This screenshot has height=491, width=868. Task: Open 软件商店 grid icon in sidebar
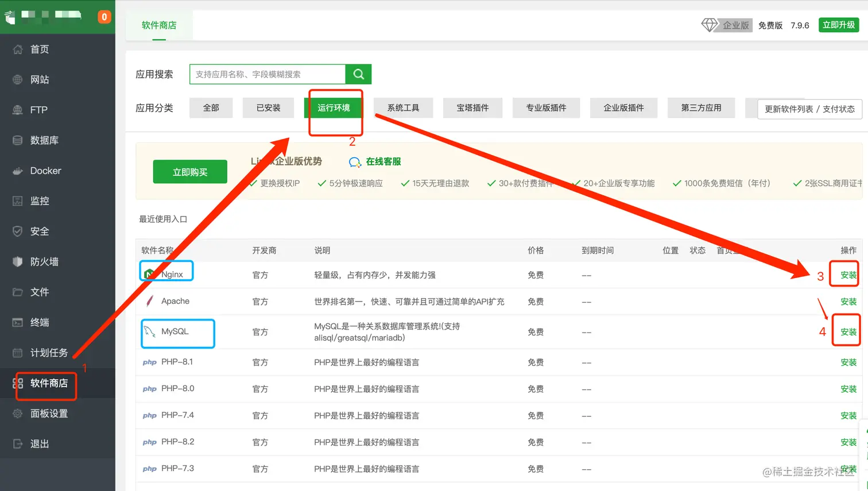pyautogui.click(x=18, y=383)
